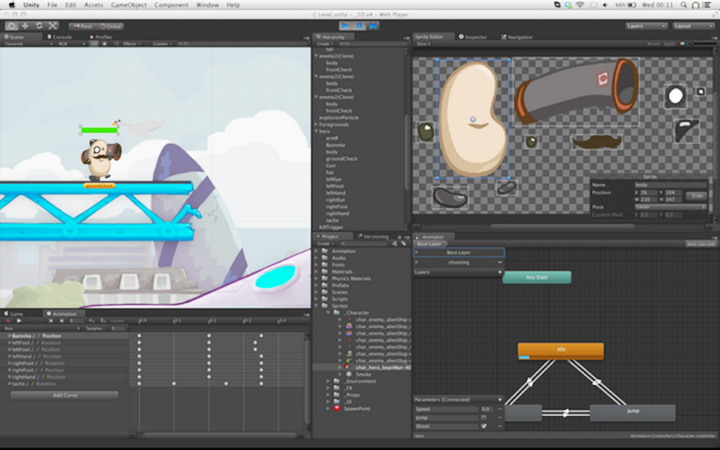Image resolution: width=720 pixels, height=450 pixels.
Task: Go to next keyframe in Animation panel
Action: [62, 321]
